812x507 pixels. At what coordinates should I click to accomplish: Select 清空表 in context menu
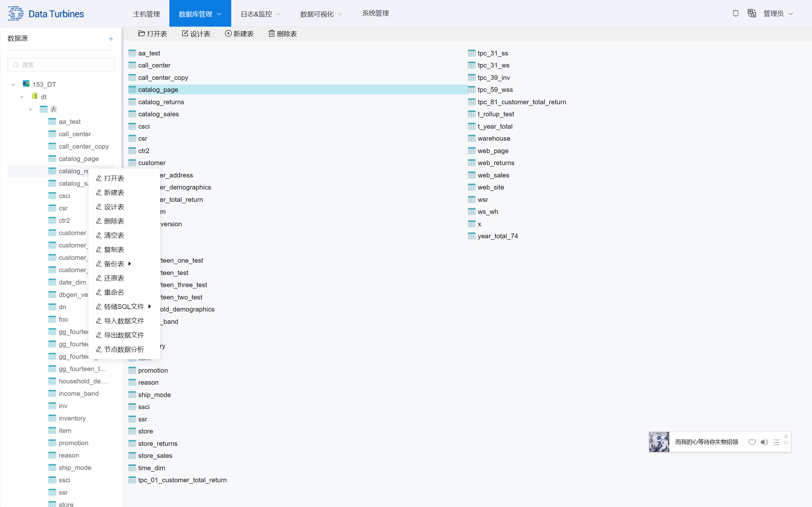click(114, 235)
